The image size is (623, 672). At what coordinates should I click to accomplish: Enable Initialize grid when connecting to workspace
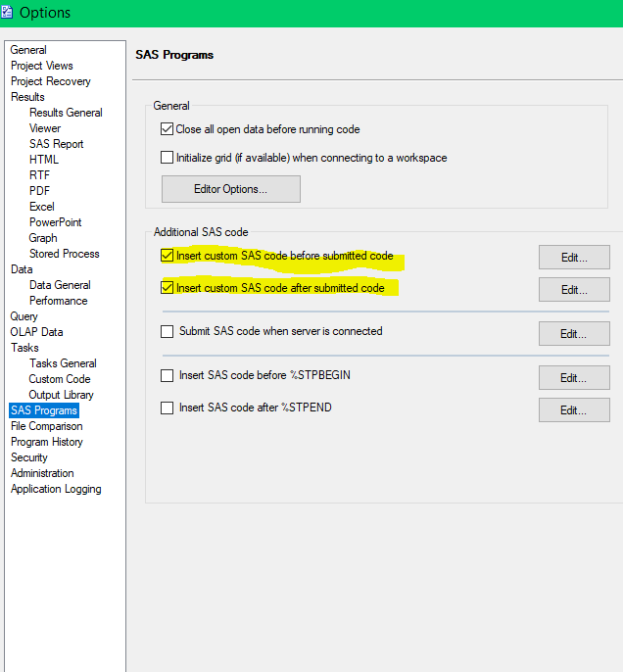167,158
